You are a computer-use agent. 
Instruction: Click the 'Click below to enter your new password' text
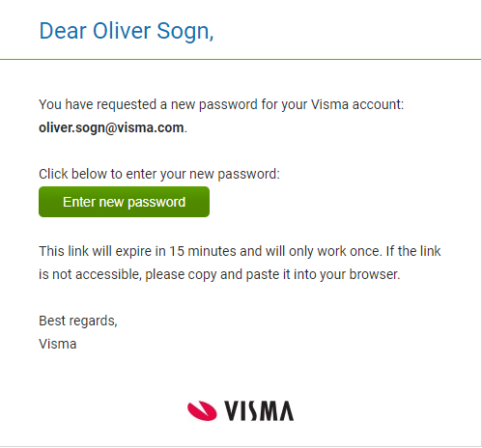click(159, 174)
